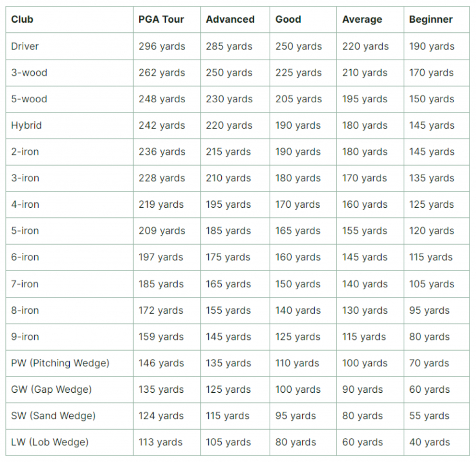The width and height of the screenshot is (476, 462).
Task: Click the Advanced column header
Action: (235, 19)
